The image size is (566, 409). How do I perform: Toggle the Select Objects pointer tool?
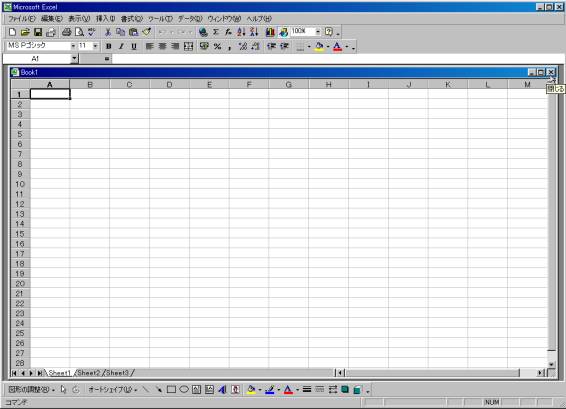64,390
